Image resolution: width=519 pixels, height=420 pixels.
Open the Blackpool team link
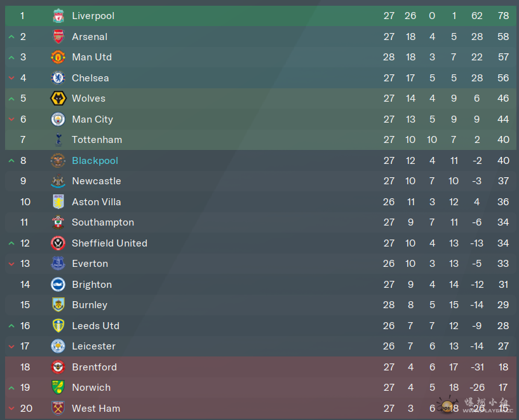(95, 161)
